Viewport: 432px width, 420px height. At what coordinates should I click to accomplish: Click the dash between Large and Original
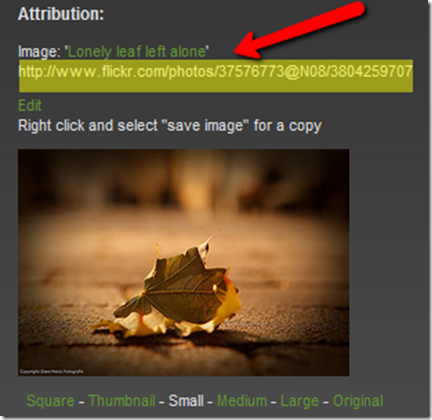click(326, 402)
